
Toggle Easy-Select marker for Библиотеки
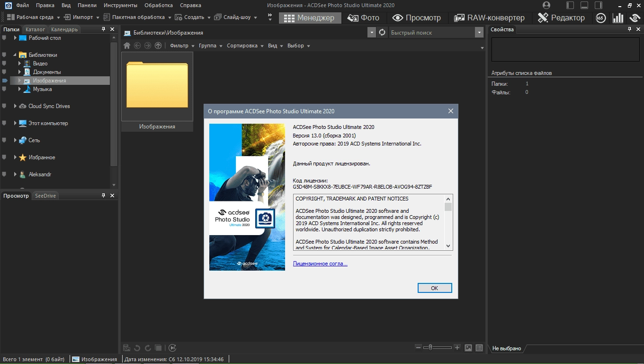tap(4, 55)
